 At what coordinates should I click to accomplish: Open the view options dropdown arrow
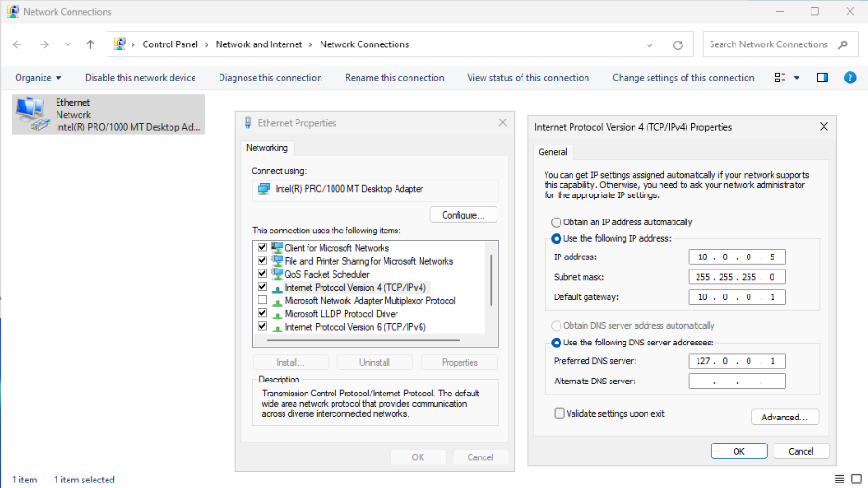point(797,78)
